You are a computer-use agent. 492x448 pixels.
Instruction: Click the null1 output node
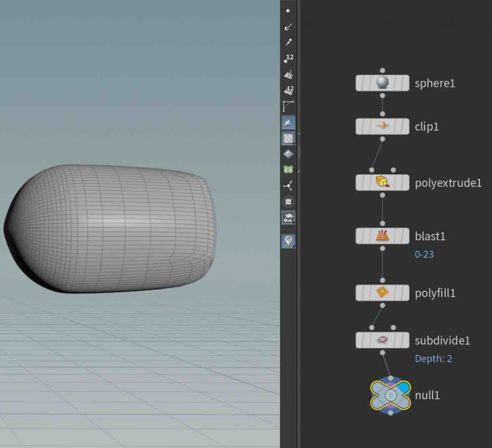pyautogui.click(x=390, y=395)
